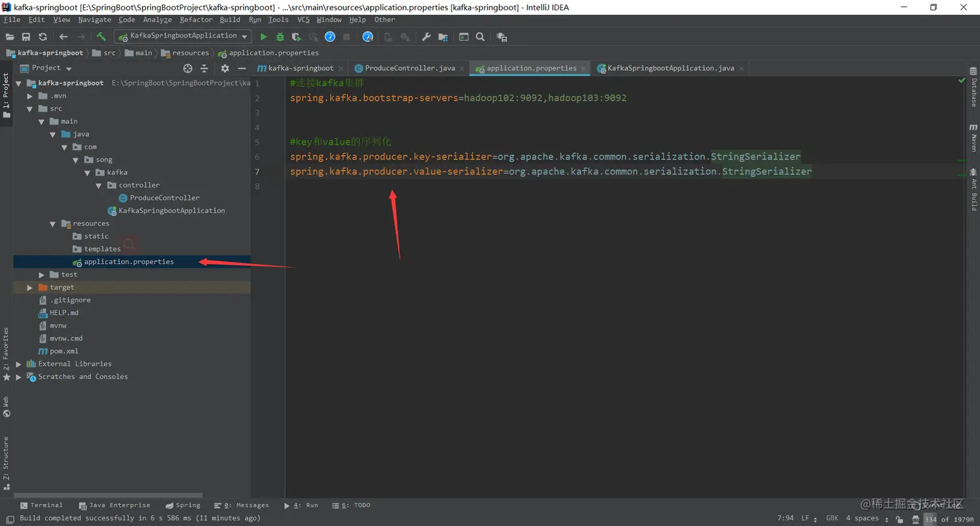Open the Terminal tool window
This screenshot has height=526, width=980.
tap(41, 505)
